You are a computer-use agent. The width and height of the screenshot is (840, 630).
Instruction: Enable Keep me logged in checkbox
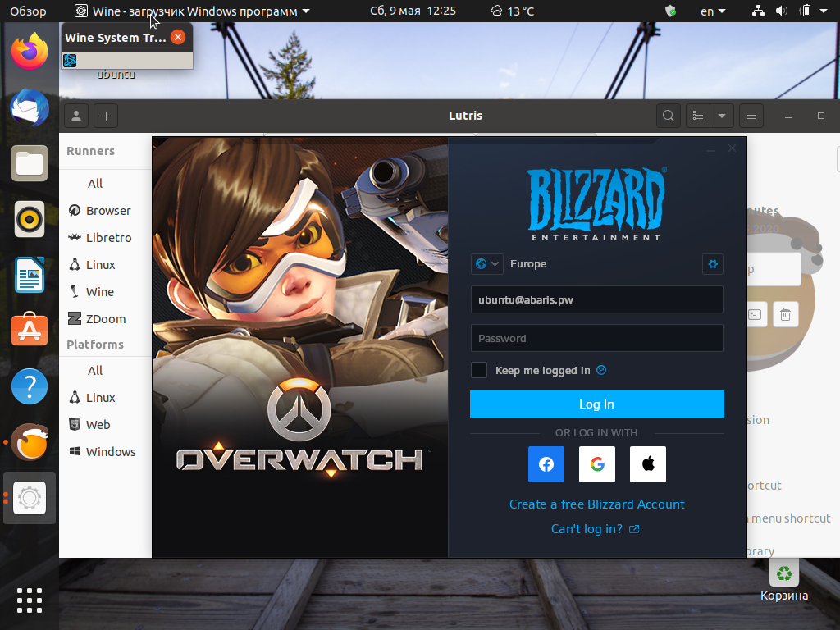pyautogui.click(x=479, y=370)
